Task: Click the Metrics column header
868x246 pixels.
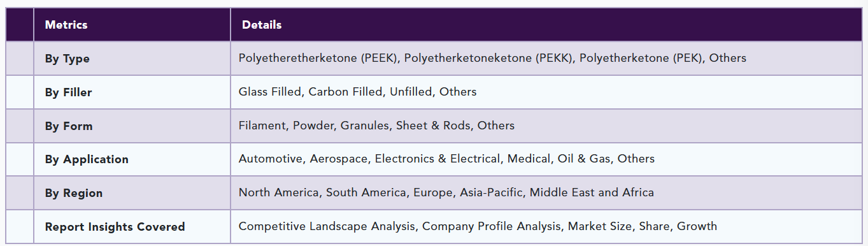Action: click(66, 25)
